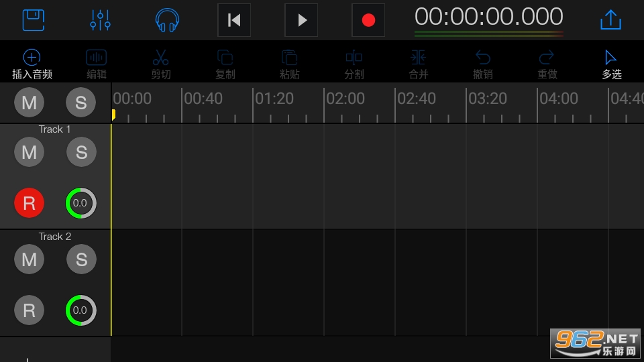Solo Track 2

coord(81,259)
